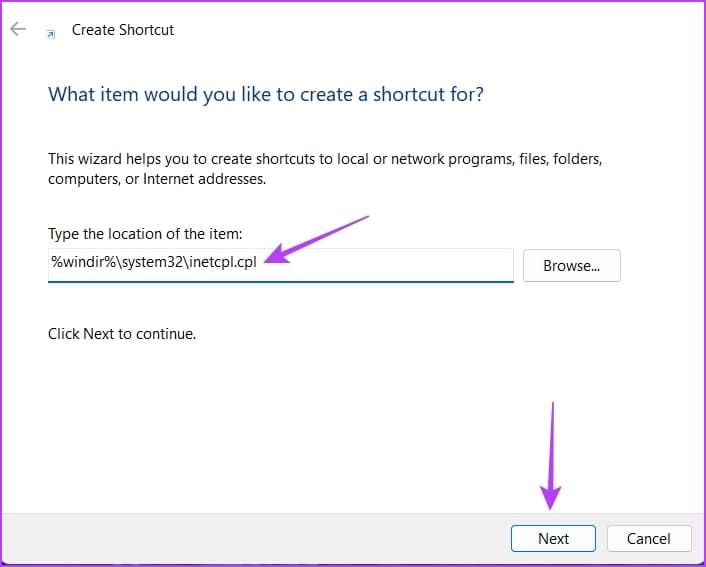Click the heading 'What item would you like'
706x567 pixels.
(266, 95)
